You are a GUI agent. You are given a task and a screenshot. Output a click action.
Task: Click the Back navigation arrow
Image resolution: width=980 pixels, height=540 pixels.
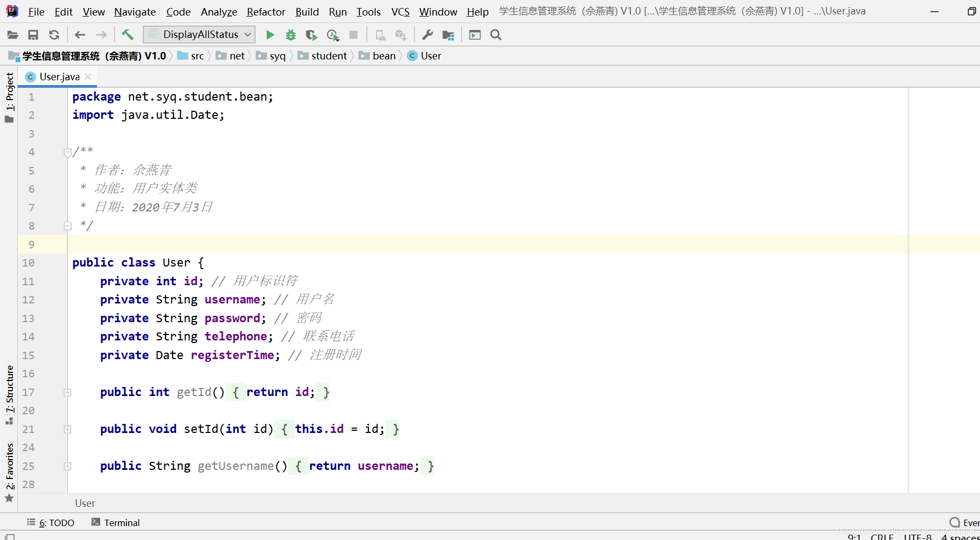80,35
